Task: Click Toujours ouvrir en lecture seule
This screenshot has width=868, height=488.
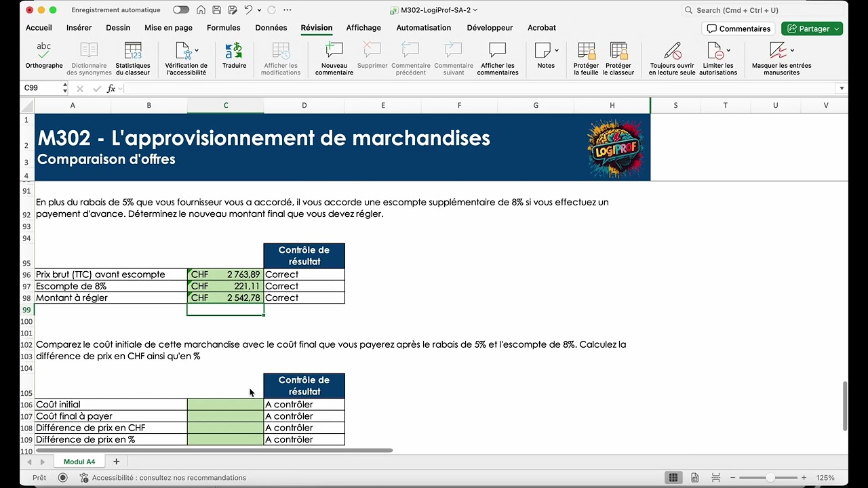Action: tap(672, 59)
